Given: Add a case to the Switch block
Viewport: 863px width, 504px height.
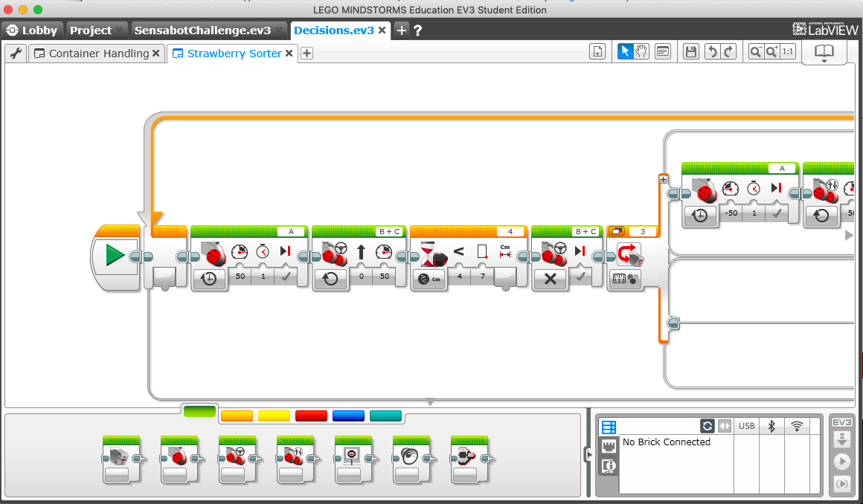Looking at the screenshot, I should [x=663, y=179].
